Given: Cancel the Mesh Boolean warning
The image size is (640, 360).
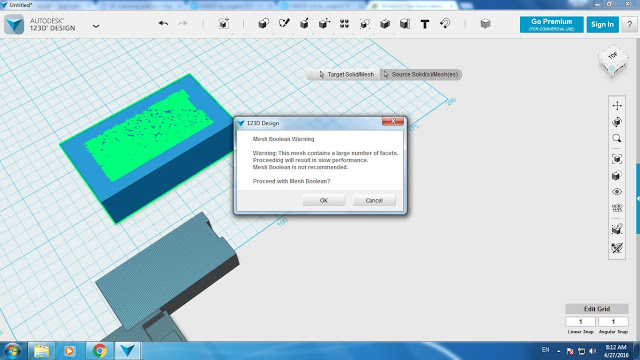Looking at the screenshot, I should click(374, 200).
